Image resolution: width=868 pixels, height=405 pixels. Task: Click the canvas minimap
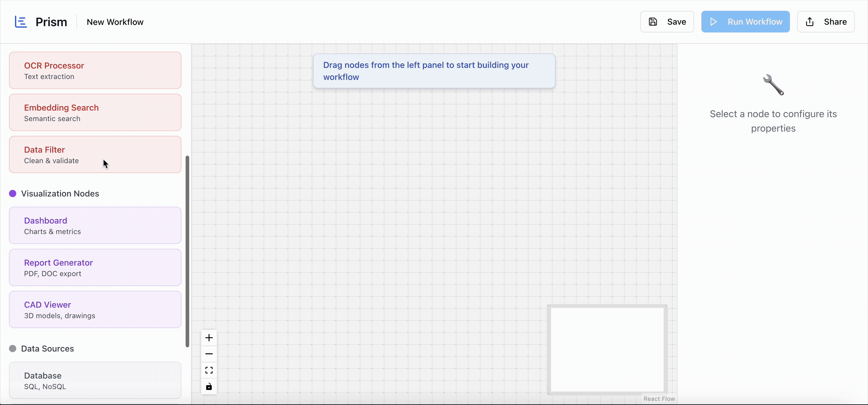click(x=607, y=349)
